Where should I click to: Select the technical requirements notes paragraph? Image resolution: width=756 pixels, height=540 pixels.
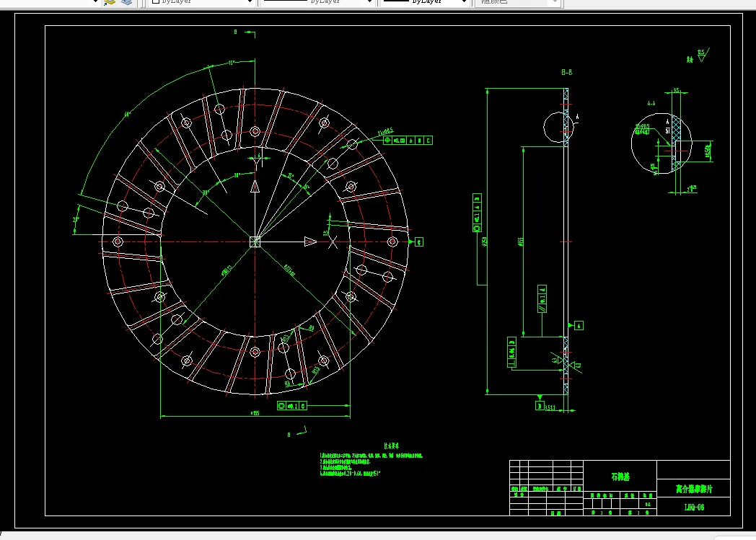[372, 464]
